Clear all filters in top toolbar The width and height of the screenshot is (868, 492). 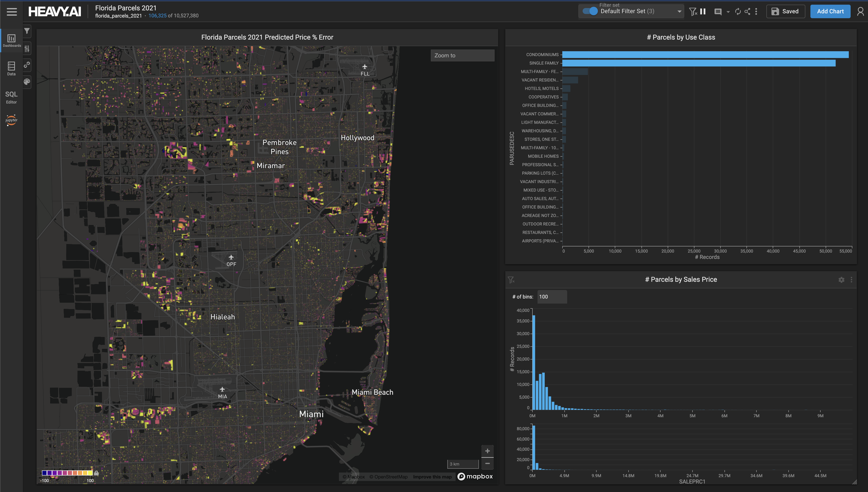pyautogui.click(x=693, y=11)
